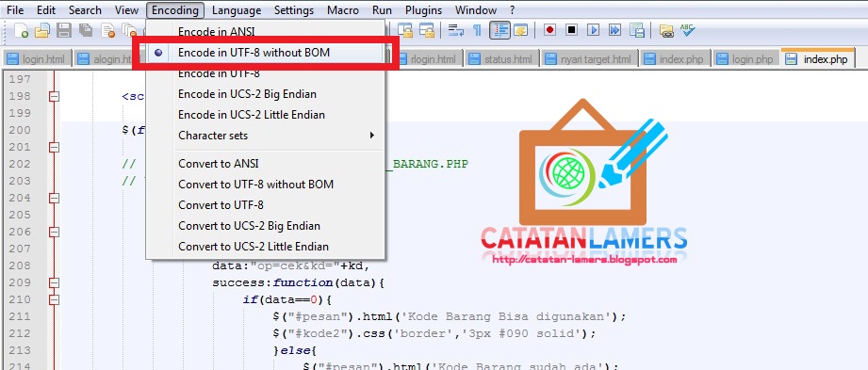The width and height of the screenshot is (868, 370).
Task: Click the Close All documents icon
Action: 129,30
